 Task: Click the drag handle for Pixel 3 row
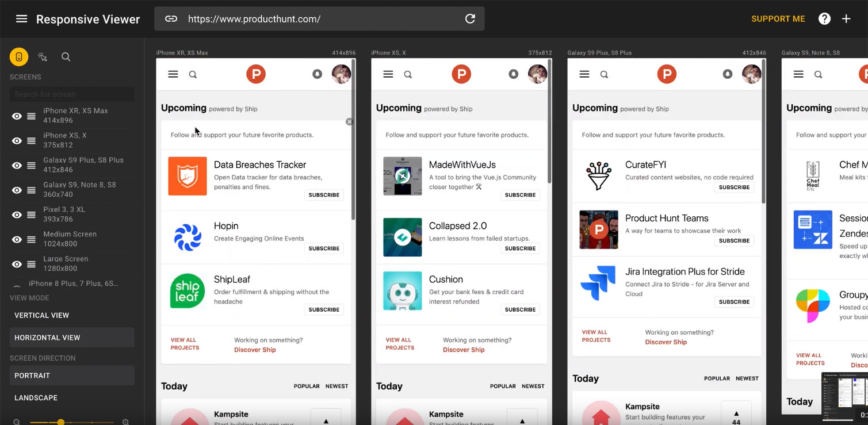[x=32, y=215]
